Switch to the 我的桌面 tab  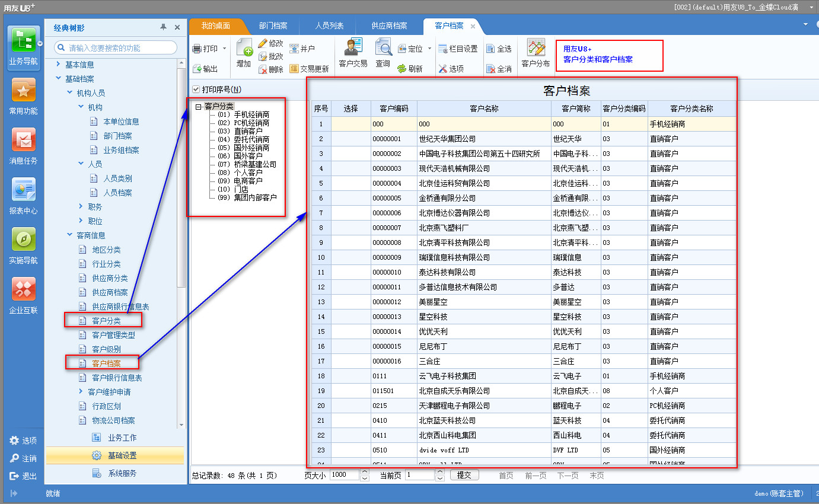215,26
